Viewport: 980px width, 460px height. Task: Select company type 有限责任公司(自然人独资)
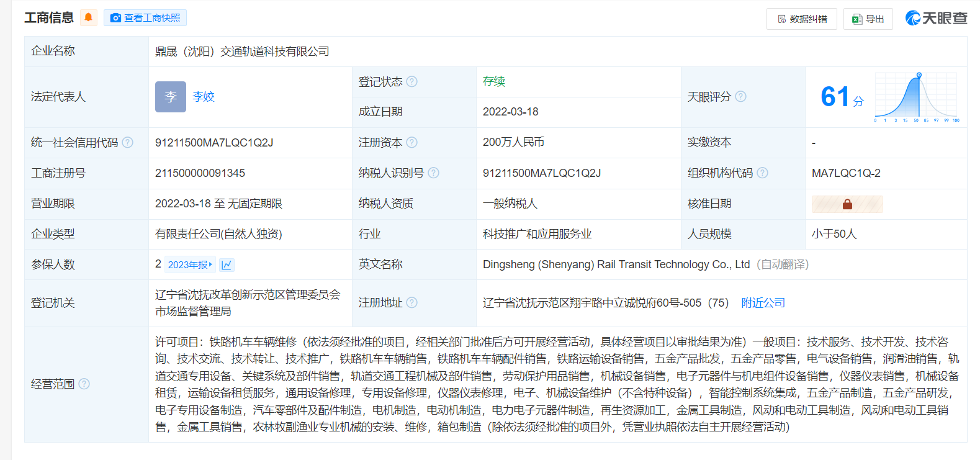coord(218,234)
